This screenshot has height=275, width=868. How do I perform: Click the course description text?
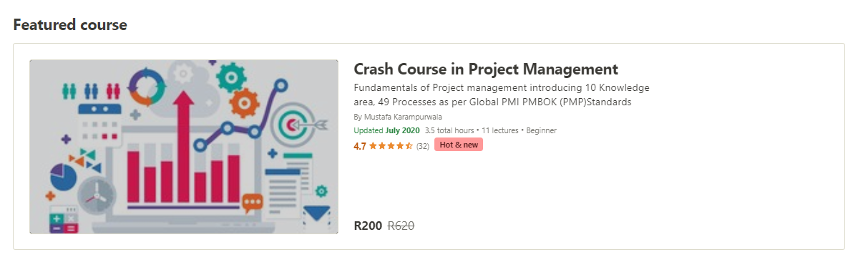(502, 95)
